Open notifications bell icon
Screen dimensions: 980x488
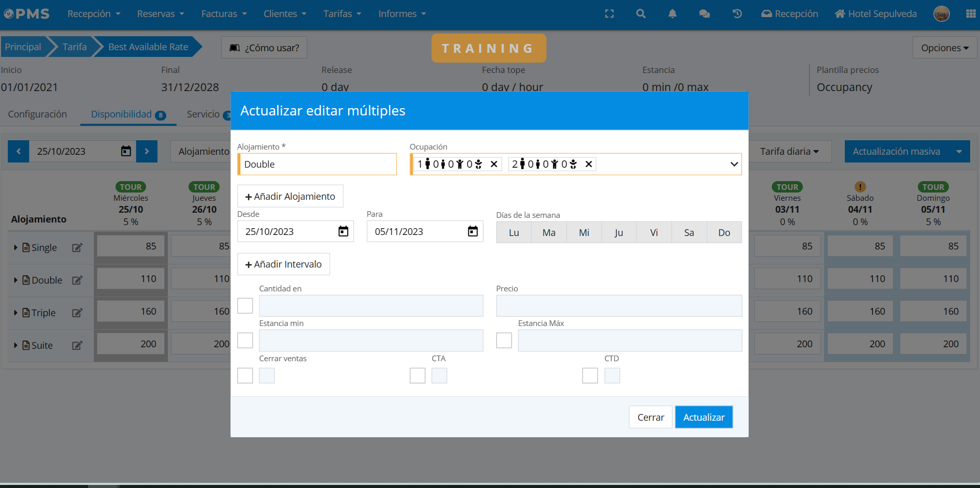672,14
